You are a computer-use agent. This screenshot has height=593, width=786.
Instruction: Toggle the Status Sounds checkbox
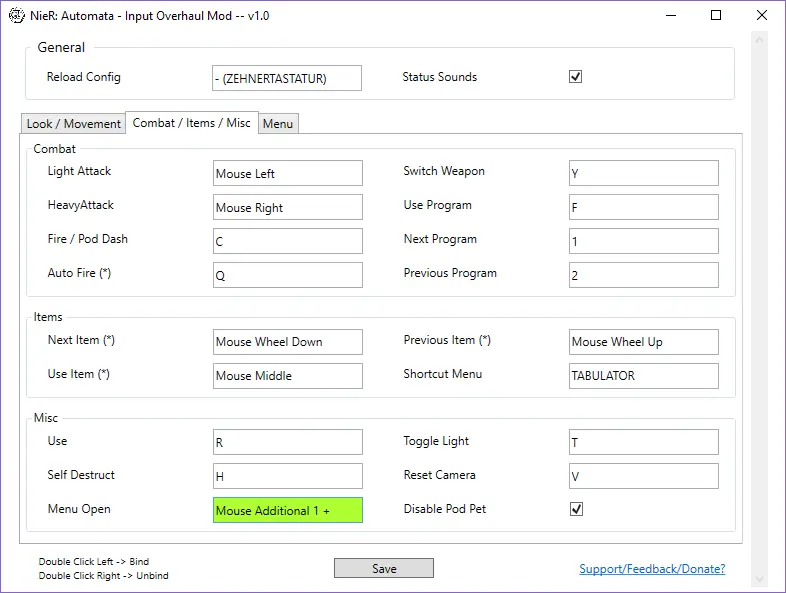[575, 77]
